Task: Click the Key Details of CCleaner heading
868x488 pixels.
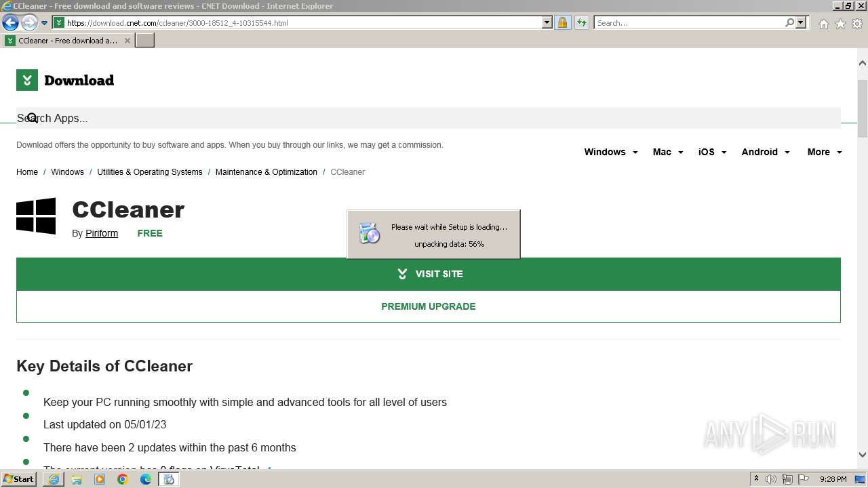Action: (104, 366)
